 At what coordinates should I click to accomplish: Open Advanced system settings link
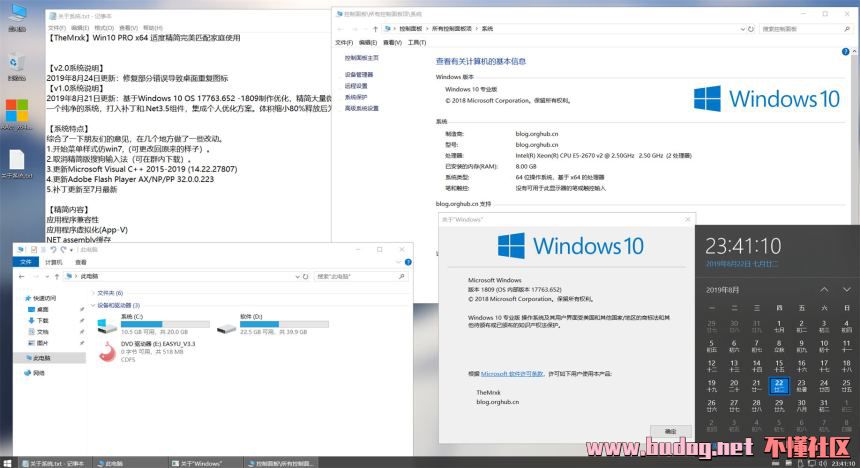click(x=361, y=109)
